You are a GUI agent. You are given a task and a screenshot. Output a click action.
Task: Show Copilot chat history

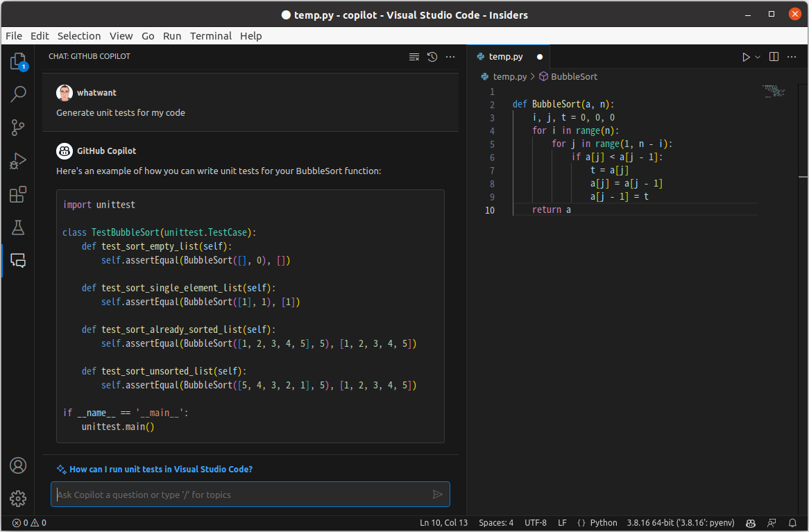pos(432,57)
